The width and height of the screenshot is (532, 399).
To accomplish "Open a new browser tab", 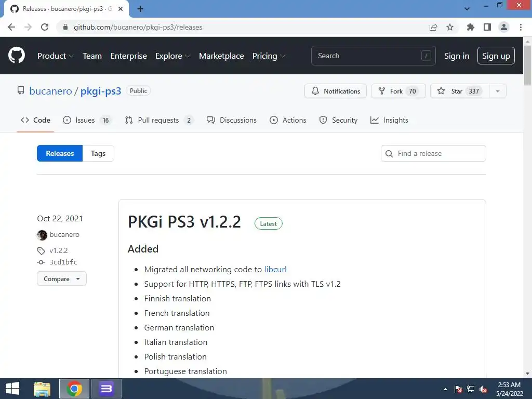I will (x=140, y=9).
